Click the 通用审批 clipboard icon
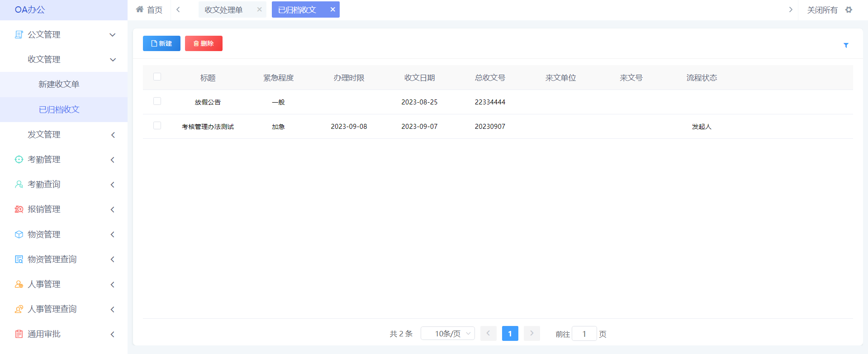The width and height of the screenshot is (868, 354). 19,334
